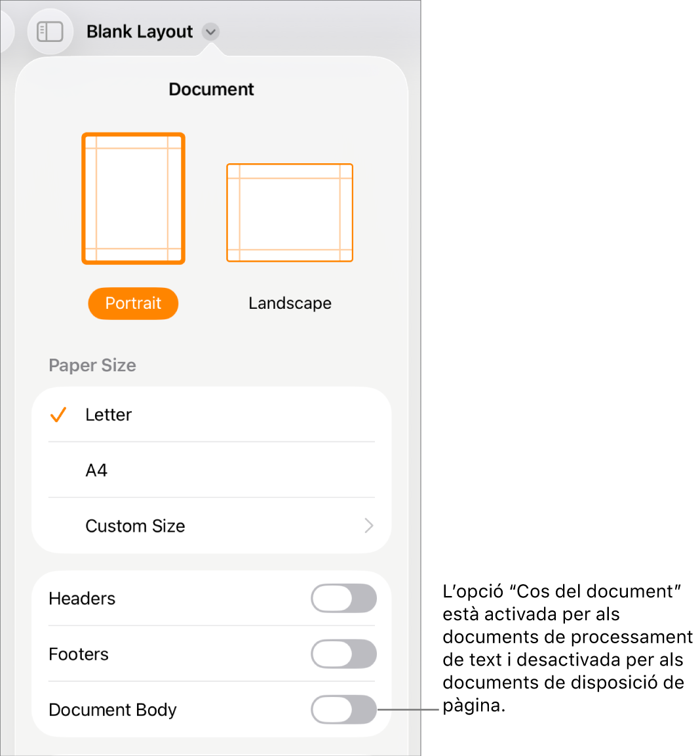Select the landscape page orientation thumbnail
700x756 pixels.
click(290, 212)
